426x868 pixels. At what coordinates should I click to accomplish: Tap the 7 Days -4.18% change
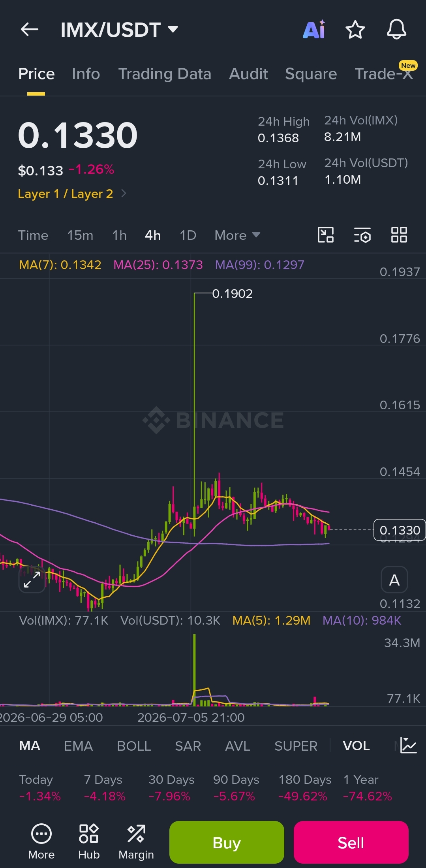105,788
